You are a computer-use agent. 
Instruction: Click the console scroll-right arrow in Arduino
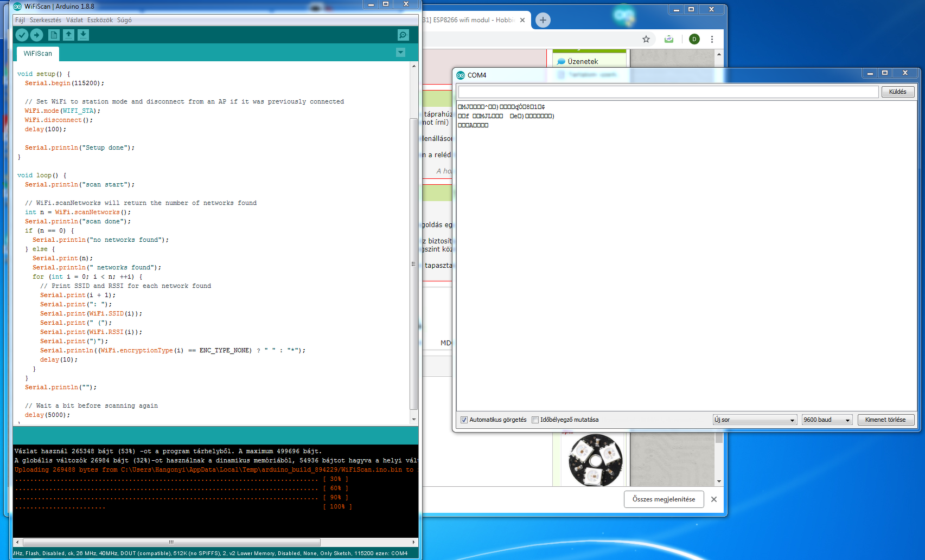click(x=414, y=542)
